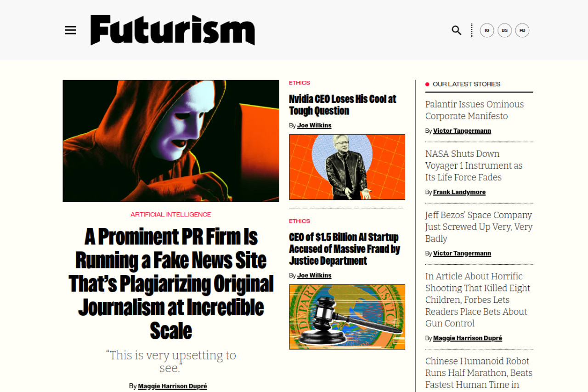Open Forbes gun control bets story
The width and height of the screenshot is (588, 392).
(x=478, y=300)
